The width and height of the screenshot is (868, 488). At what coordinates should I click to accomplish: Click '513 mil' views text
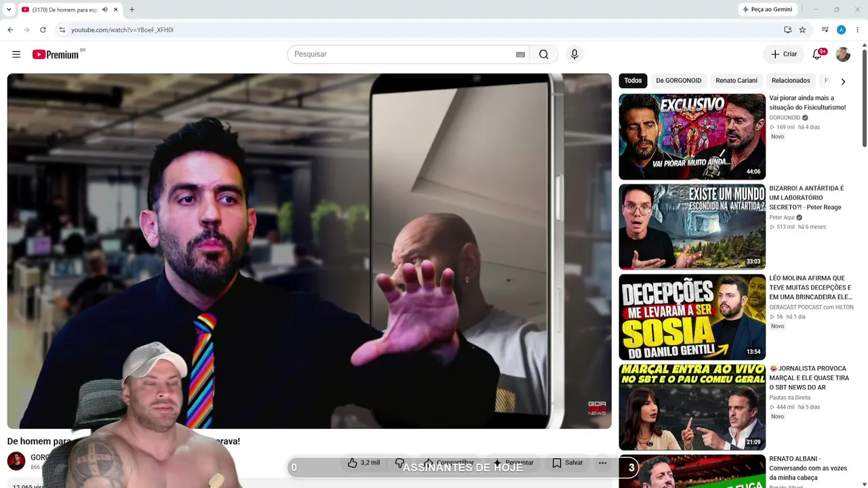[x=786, y=227]
